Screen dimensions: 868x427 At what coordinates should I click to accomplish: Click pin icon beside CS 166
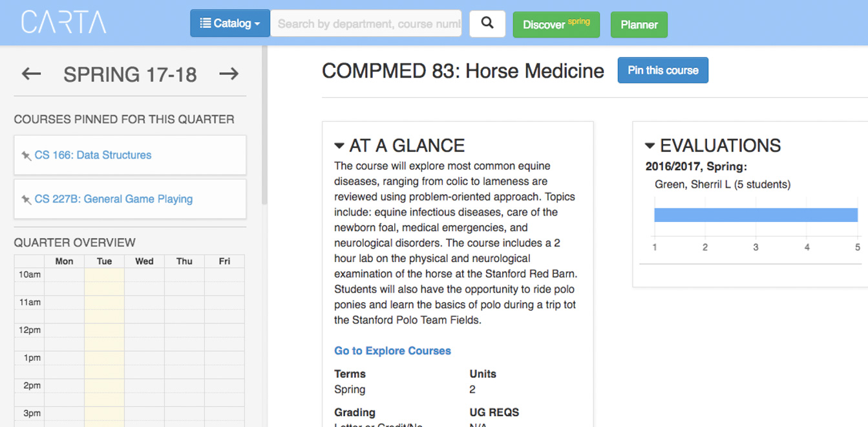pyautogui.click(x=26, y=155)
